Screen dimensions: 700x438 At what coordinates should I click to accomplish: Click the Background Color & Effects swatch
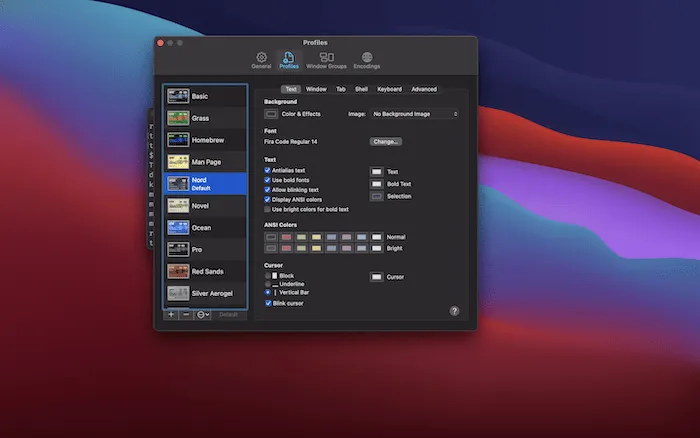point(271,114)
